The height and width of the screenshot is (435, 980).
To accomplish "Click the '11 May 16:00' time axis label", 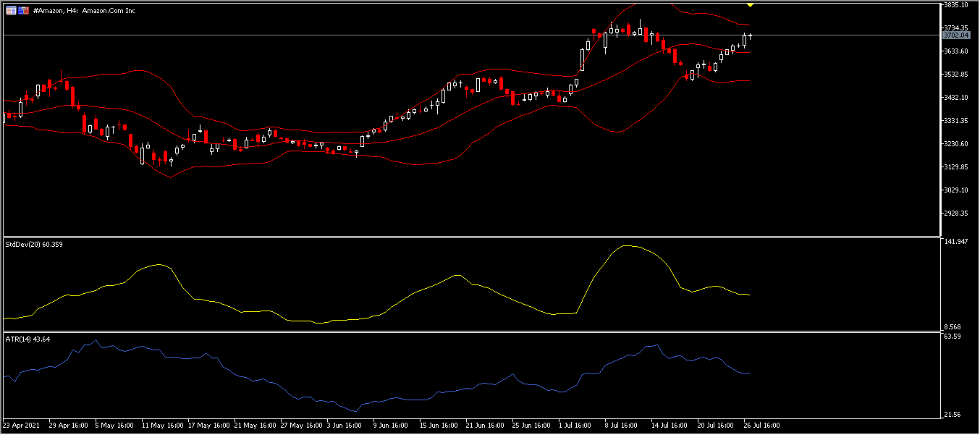I will [161, 426].
